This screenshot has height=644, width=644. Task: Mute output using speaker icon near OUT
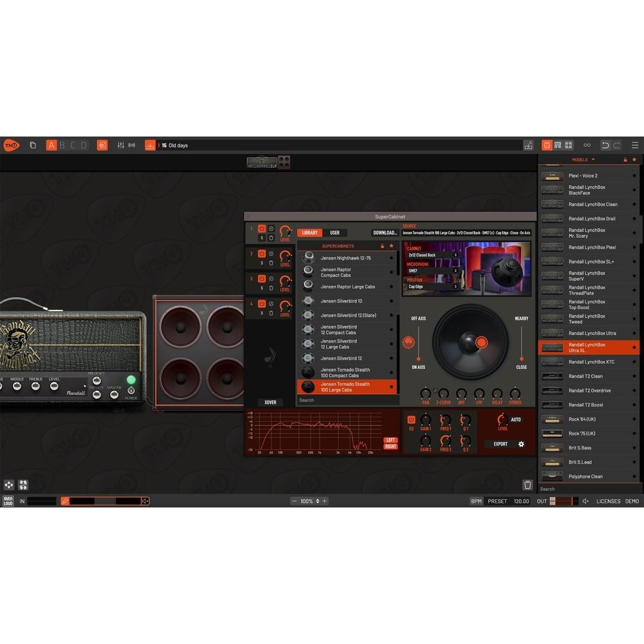[585, 501]
